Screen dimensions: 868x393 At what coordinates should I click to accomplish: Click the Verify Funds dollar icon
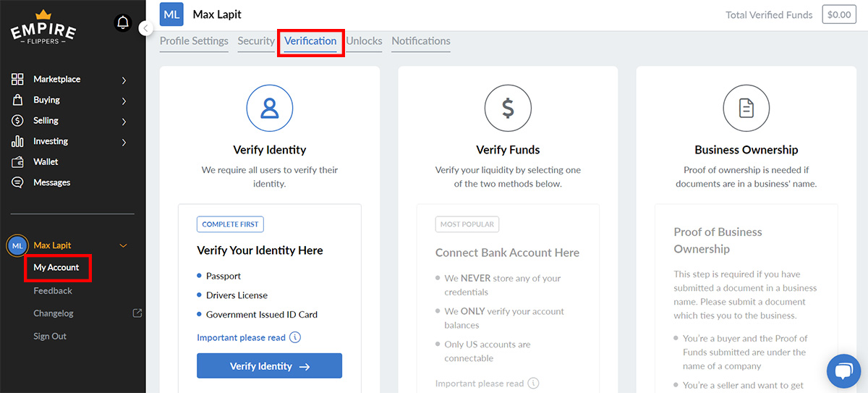(x=508, y=109)
